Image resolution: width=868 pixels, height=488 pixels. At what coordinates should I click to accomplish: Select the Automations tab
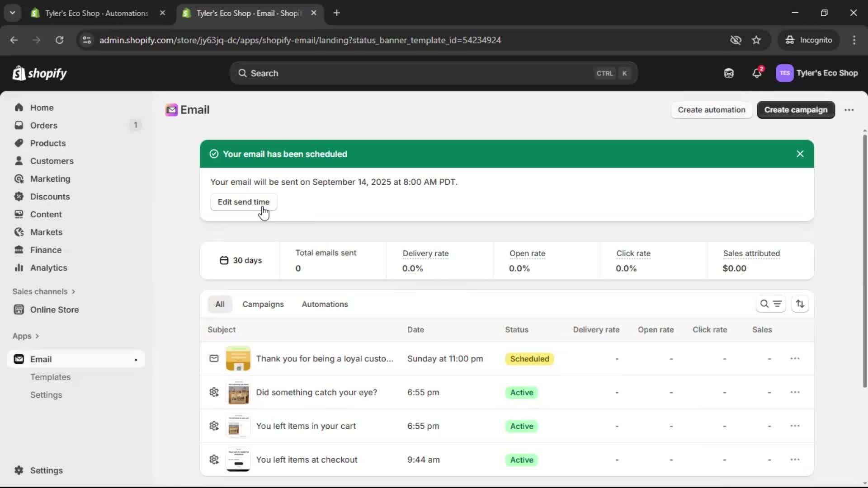click(x=325, y=304)
